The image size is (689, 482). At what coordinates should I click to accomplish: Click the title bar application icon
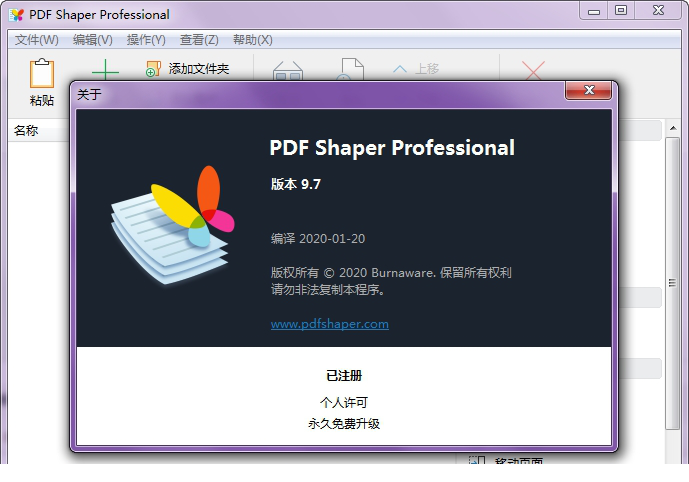click(17, 14)
